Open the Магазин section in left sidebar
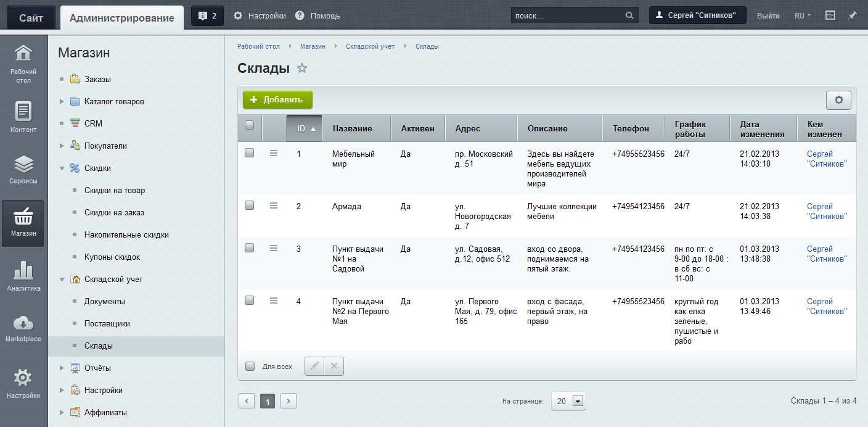Image resolution: width=868 pixels, height=427 pixels. (x=23, y=223)
